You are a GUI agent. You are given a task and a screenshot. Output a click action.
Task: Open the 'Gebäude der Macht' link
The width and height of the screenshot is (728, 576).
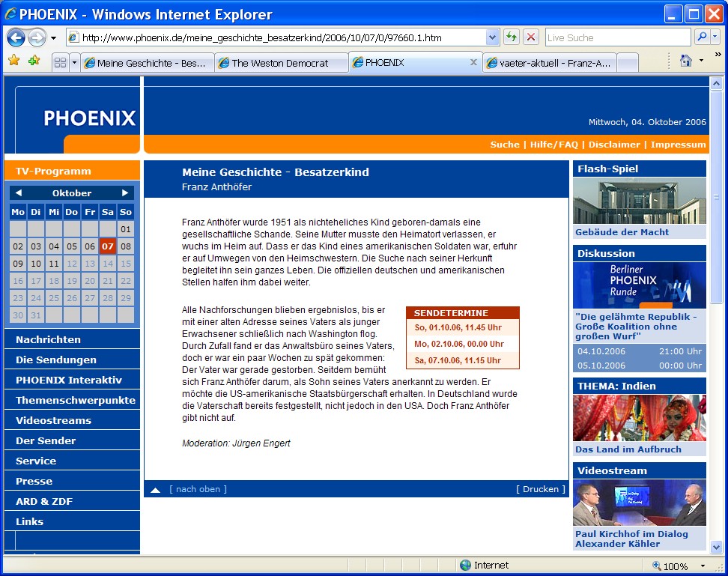(x=622, y=232)
